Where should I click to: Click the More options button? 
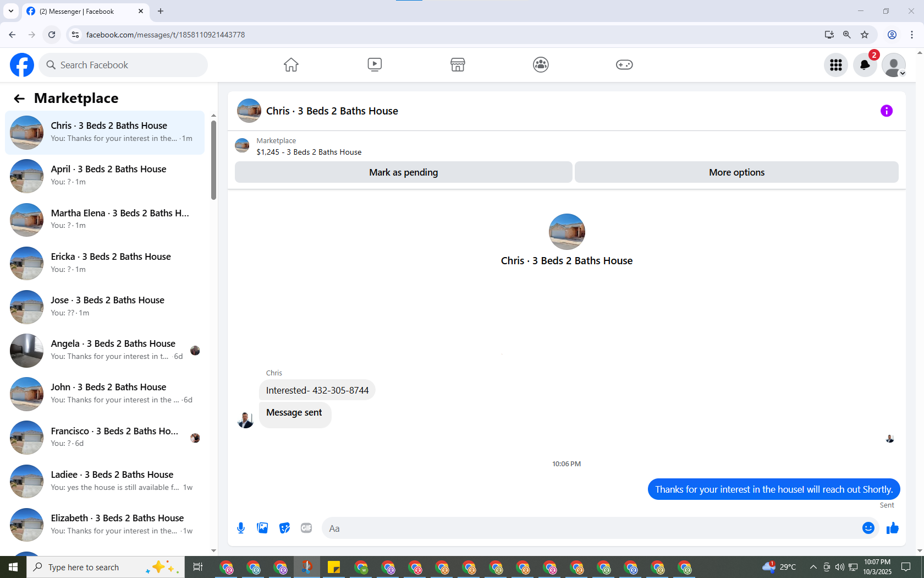pyautogui.click(x=737, y=172)
